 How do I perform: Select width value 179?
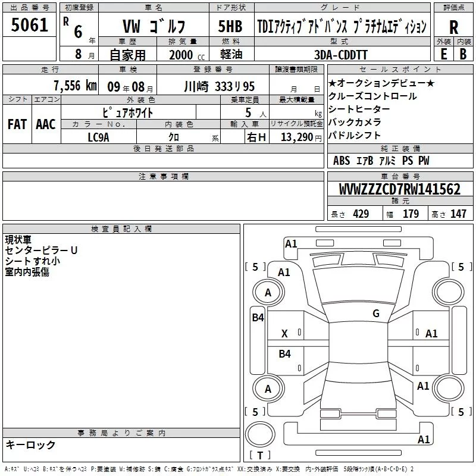coord(411,214)
